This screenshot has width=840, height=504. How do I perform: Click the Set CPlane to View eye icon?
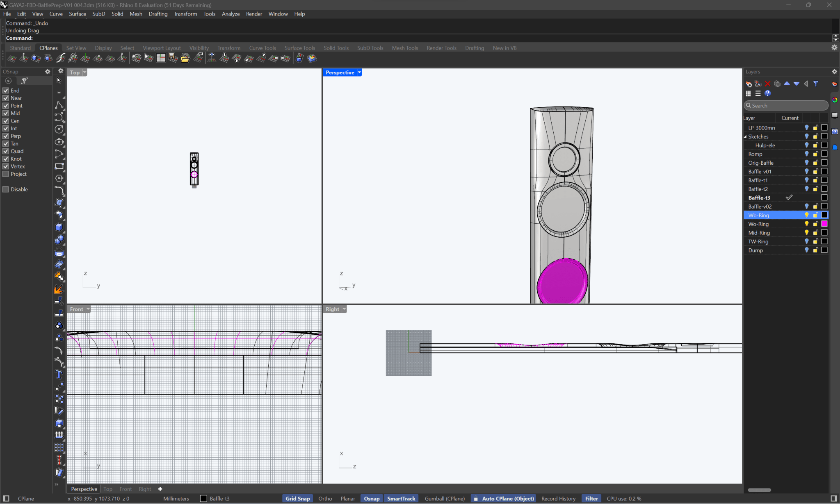tap(212, 58)
